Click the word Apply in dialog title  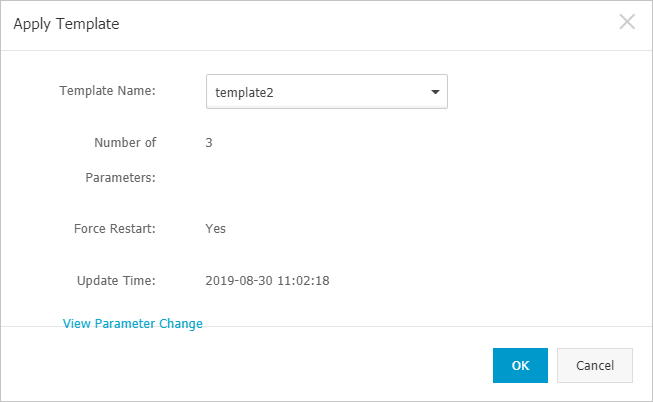click(32, 24)
